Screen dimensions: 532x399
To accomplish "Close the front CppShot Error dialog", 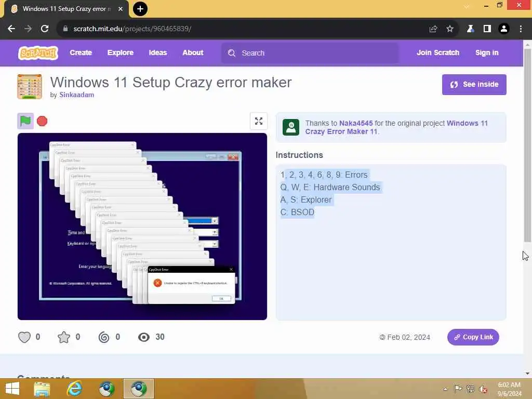I will tap(231, 270).
